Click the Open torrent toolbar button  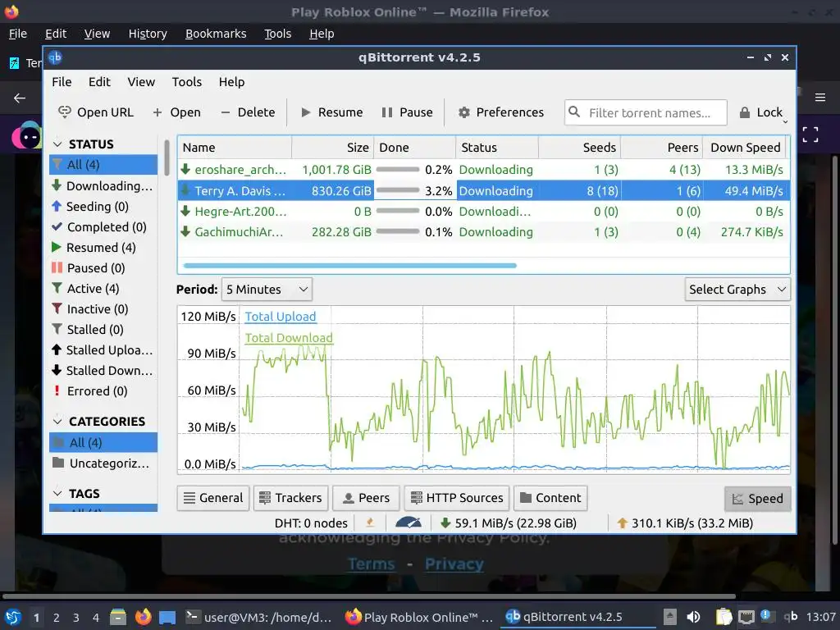(x=177, y=112)
